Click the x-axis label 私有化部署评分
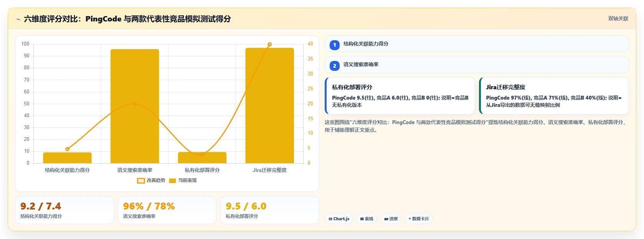The image size is (644, 239). (x=202, y=170)
